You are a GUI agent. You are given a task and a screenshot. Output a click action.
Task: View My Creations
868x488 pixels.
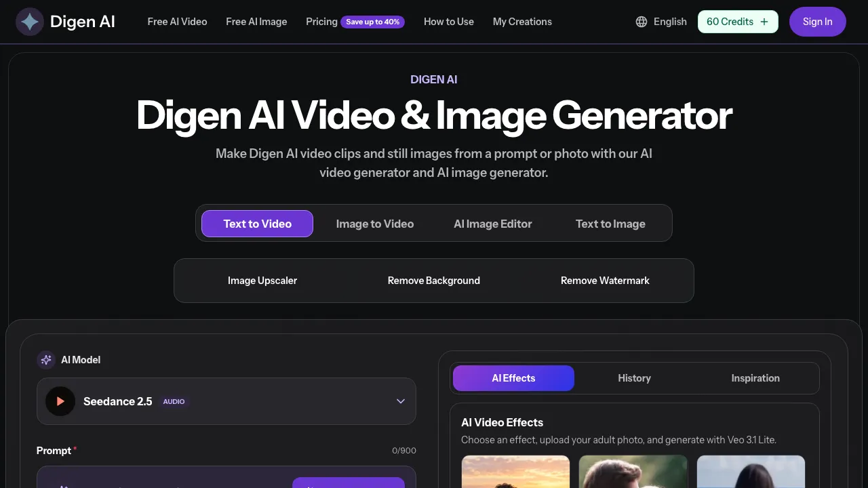[522, 22]
